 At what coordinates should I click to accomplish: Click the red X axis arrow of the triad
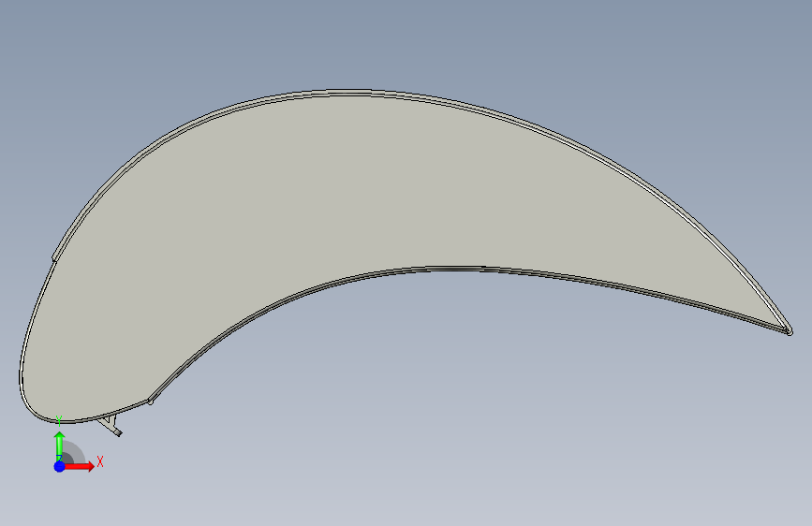tap(80, 466)
